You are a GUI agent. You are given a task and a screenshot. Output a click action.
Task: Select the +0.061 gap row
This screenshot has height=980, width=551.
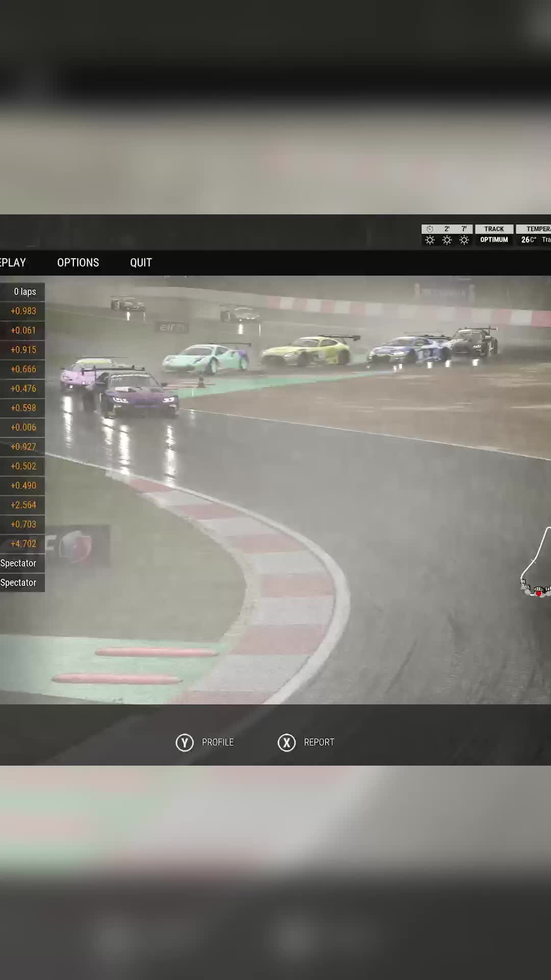[x=22, y=331]
